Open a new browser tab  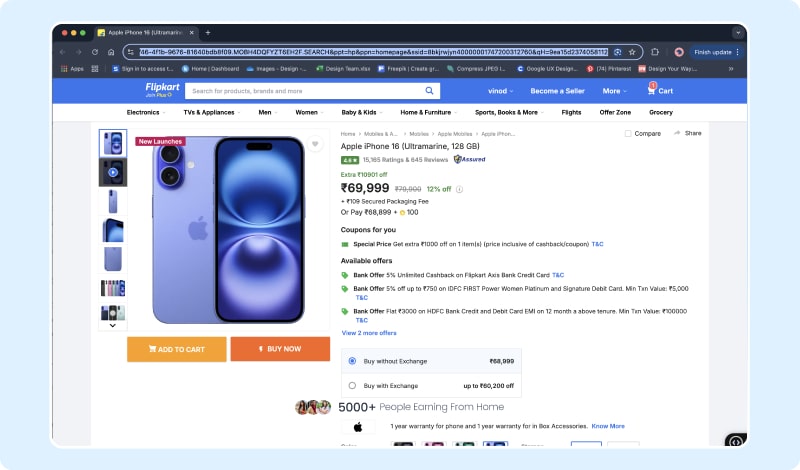(x=208, y=33)
